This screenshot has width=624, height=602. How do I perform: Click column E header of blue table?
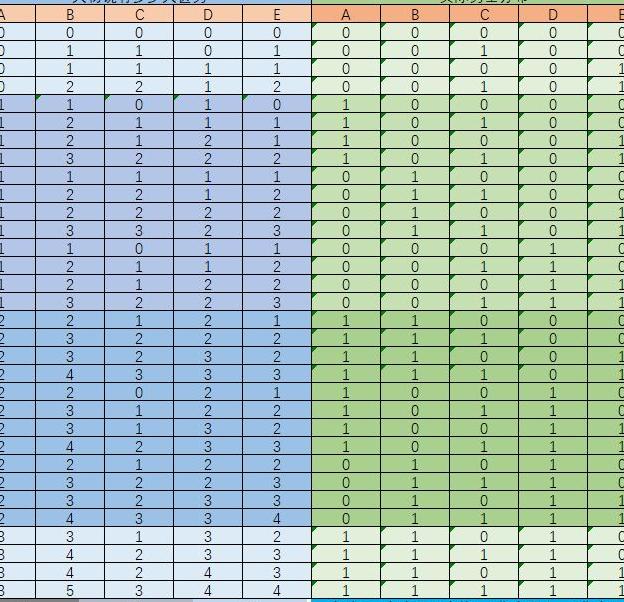(277, 15)
